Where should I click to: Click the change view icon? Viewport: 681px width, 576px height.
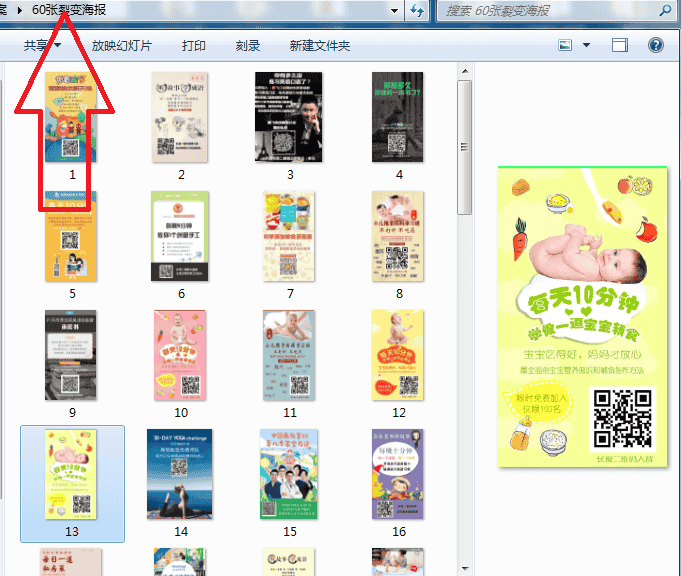566,45
